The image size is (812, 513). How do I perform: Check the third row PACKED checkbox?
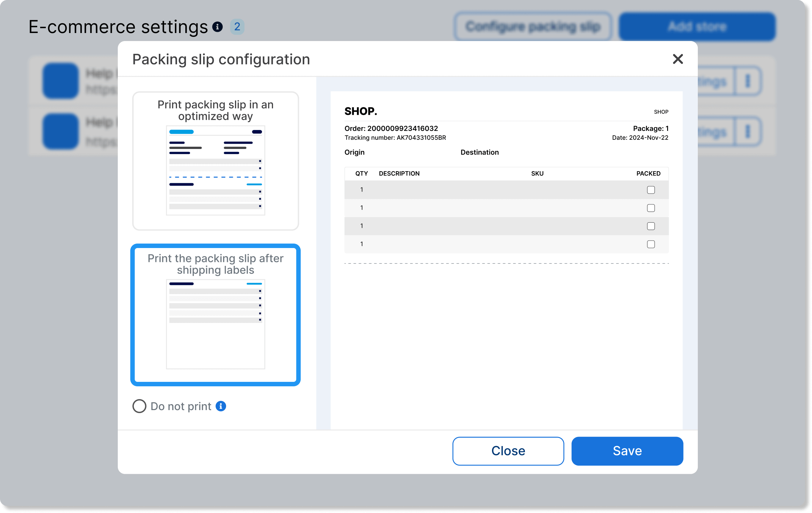click(651, 226)
